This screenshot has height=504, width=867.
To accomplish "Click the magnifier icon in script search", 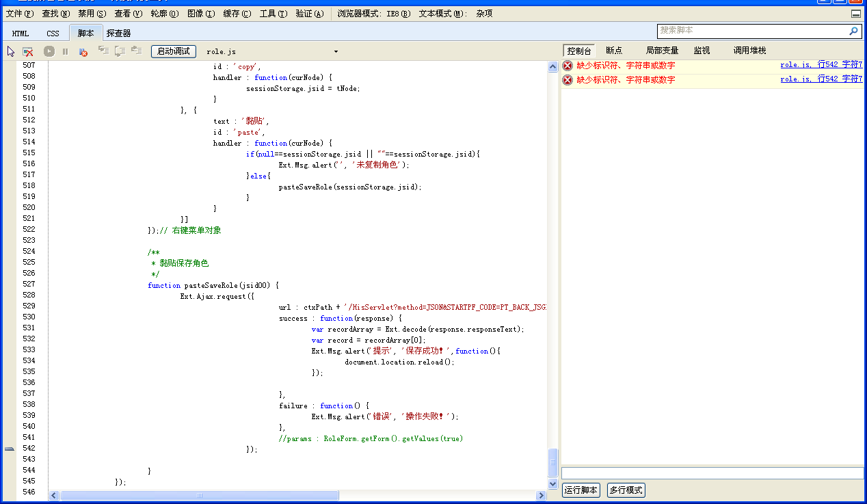I will (x=853, y=31).
